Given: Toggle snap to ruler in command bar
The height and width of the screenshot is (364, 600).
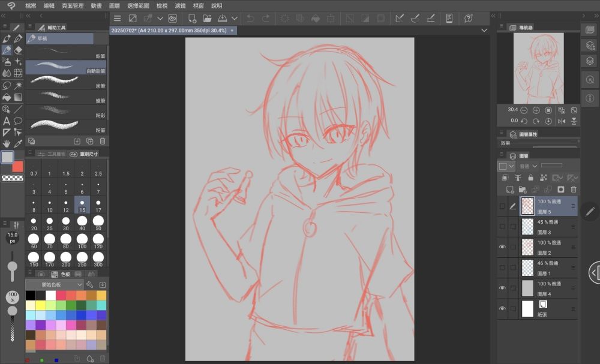Looking at the screenshot, I should [x=399, y=19].
